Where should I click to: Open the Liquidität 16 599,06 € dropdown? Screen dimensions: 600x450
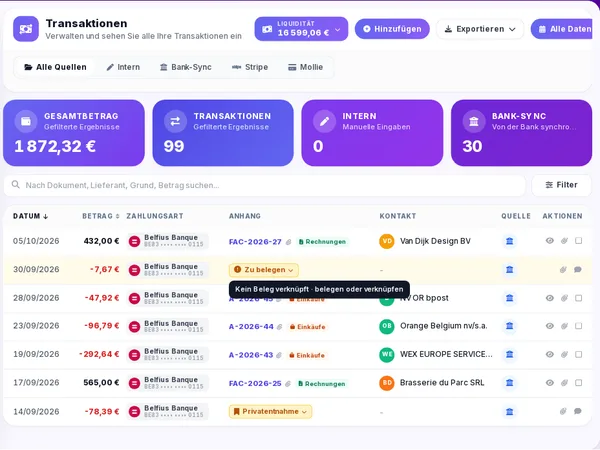[301, 29]
